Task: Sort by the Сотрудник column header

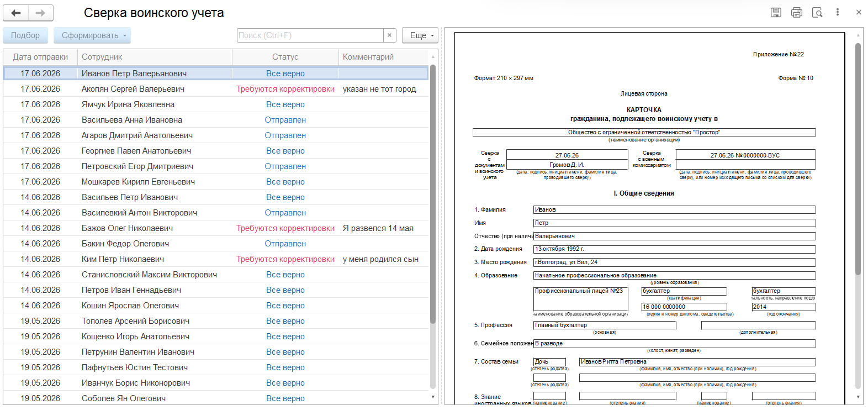Action: [x=155, y=57]
